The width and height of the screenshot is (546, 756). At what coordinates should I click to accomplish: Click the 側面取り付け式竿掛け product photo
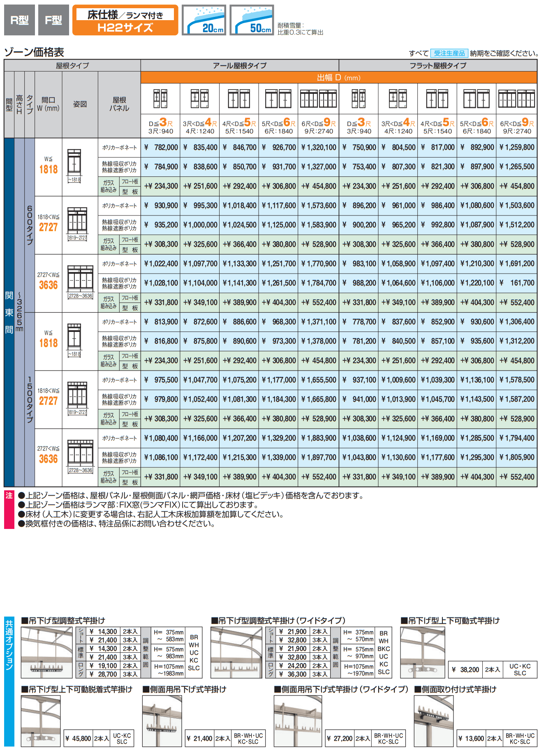pyautogui.click(x=434, y=721)
